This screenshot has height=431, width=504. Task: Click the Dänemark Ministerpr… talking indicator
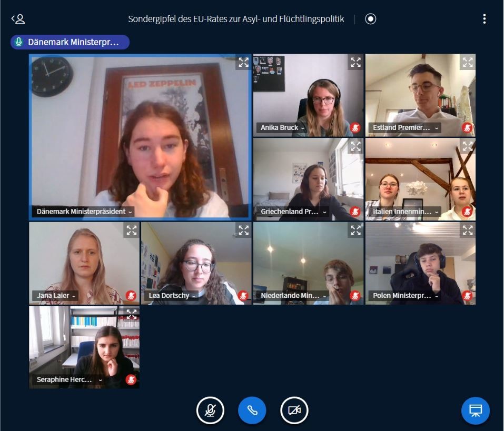70,42
